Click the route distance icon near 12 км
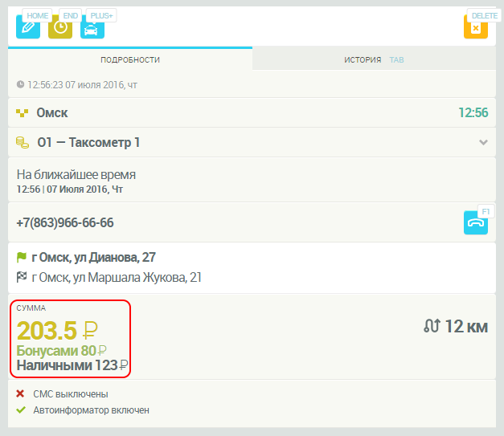 click(x=432, y=326)
